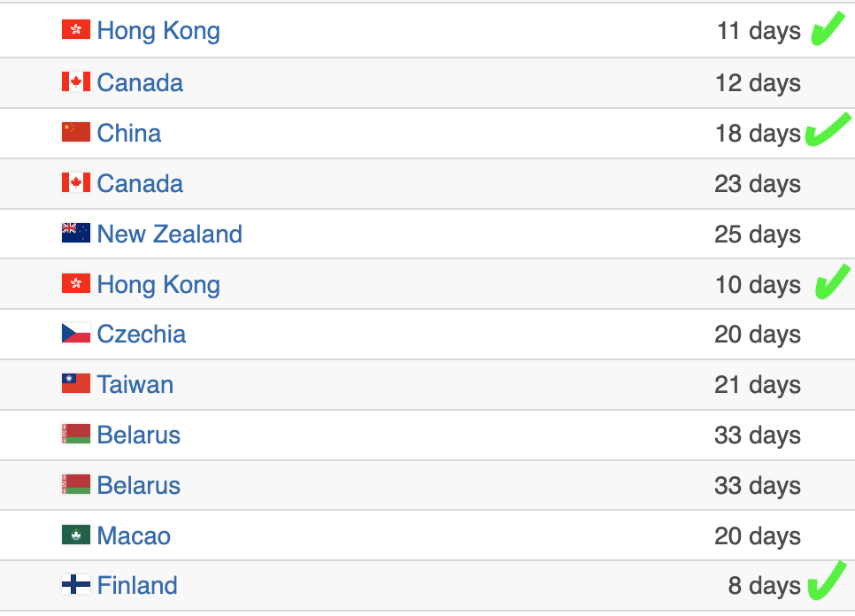Viewport: 855px width, 616px height.
Task: Click the Macao flag icon
Action: pyautogui.click(x=76, y=535)
